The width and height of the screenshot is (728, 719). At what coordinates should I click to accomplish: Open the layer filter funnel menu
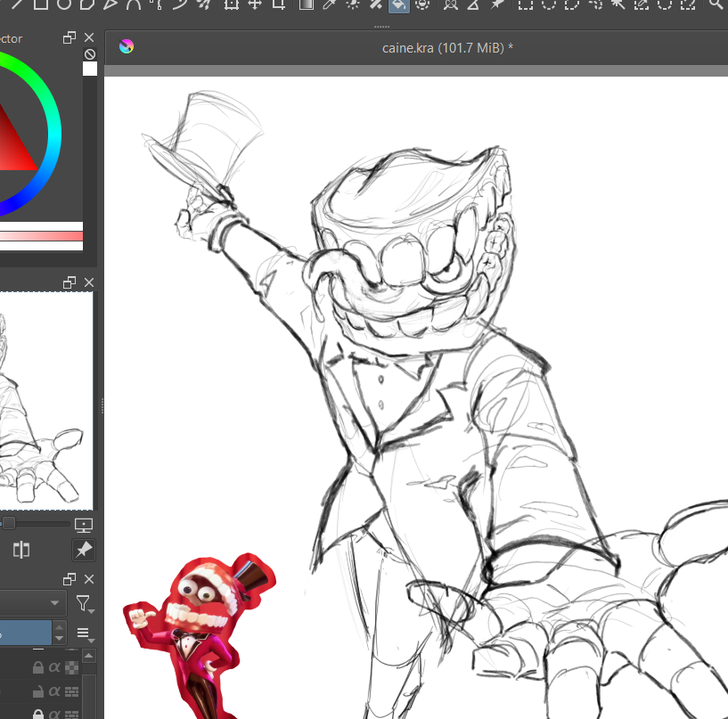click(85, 603)
